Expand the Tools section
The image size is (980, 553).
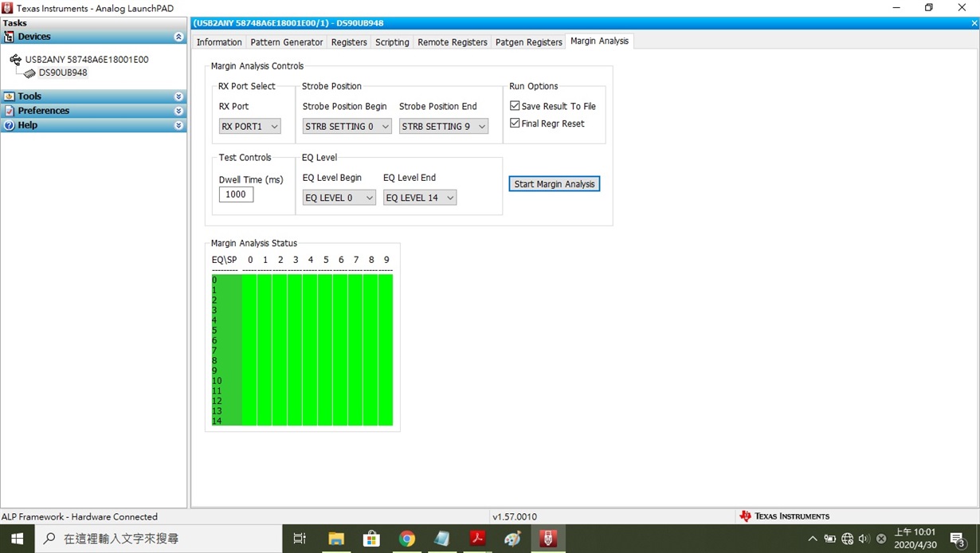pyautogui.click(x=178, y=96)
